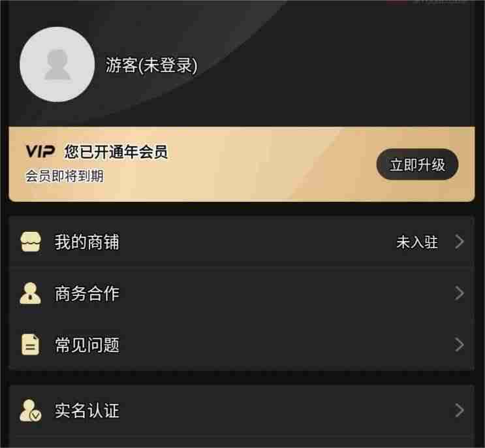This screenshot has width=485, height=448.
Task: Tap the 游客(未登录) login text
Action: (x=151, y=65)
